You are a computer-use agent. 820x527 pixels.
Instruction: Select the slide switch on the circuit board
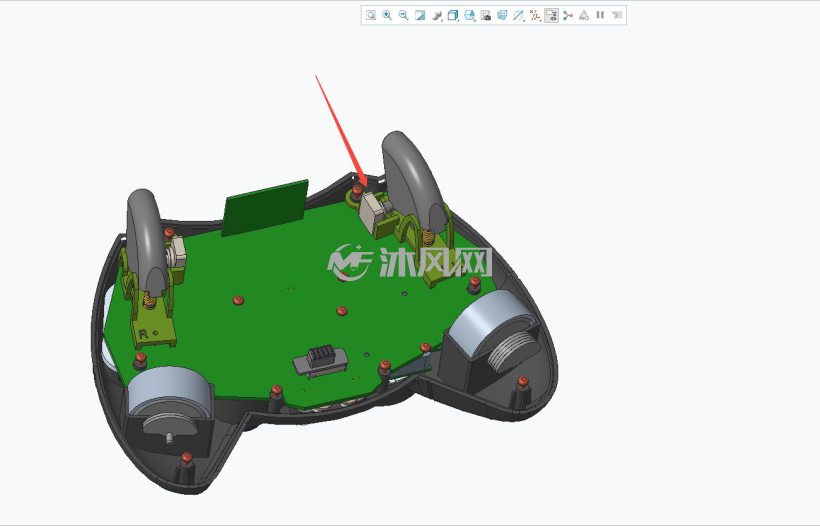pyautogui.click(x=321, y=360)
